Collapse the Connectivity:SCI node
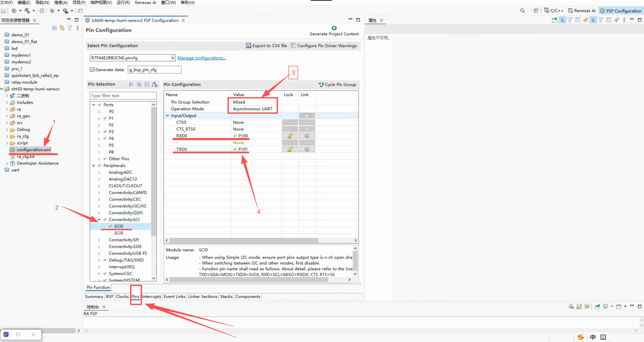 99,220
